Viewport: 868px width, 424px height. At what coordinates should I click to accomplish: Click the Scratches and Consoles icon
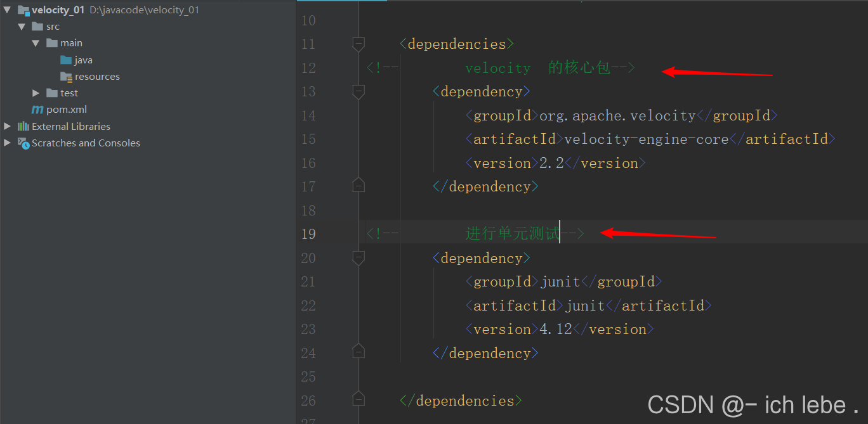(x=23, y=143)
